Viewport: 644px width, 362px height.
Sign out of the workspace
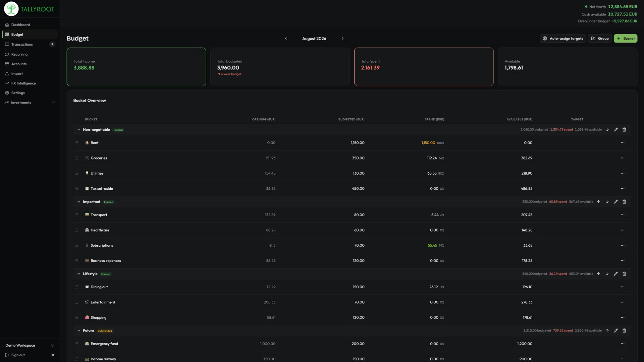pos(15,355)
